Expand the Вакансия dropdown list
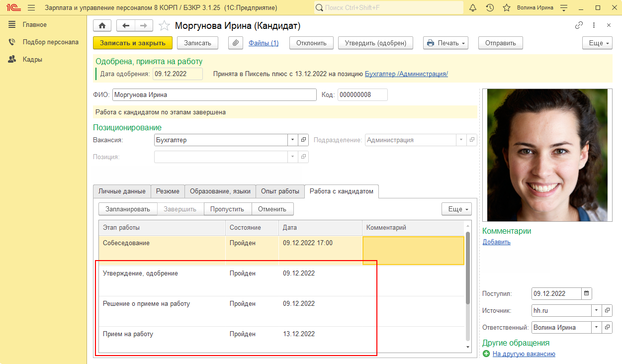The height and width of the screenshot is (364, 622). pos(292,140)
